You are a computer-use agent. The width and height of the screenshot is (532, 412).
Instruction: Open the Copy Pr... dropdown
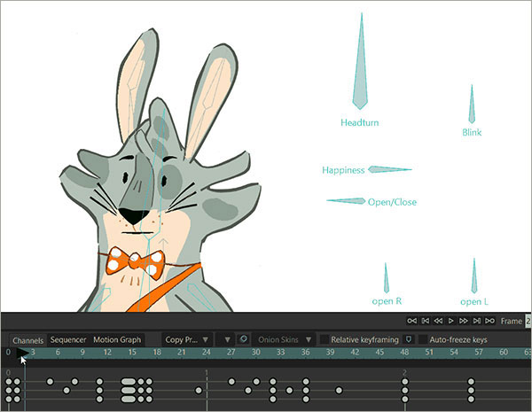click(x=186, y=339)
